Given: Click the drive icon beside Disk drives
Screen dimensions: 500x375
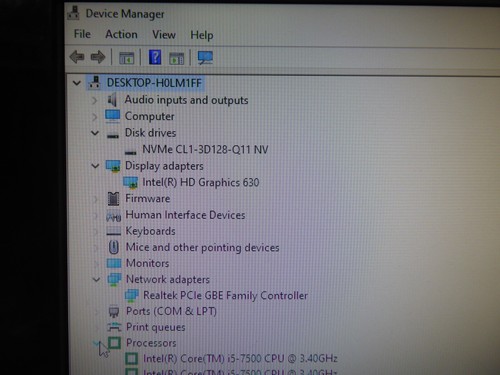Looking at the screenshot, I should click(x=113, y=134).
